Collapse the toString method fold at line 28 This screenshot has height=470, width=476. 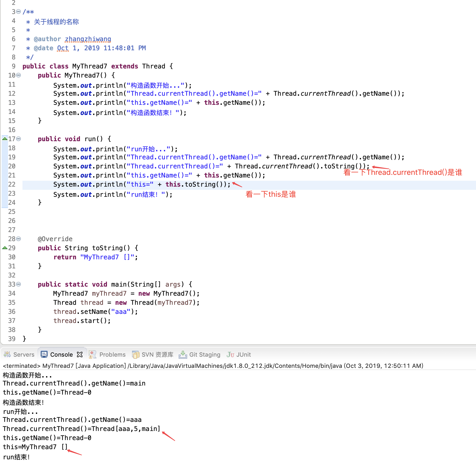coord(18,239)
